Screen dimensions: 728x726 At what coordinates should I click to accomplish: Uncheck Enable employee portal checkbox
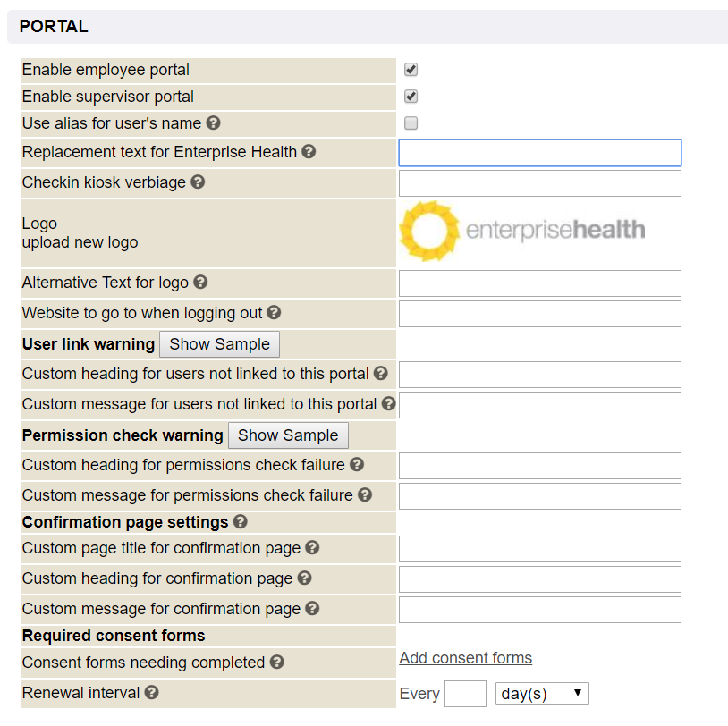(x=411, y=70)
